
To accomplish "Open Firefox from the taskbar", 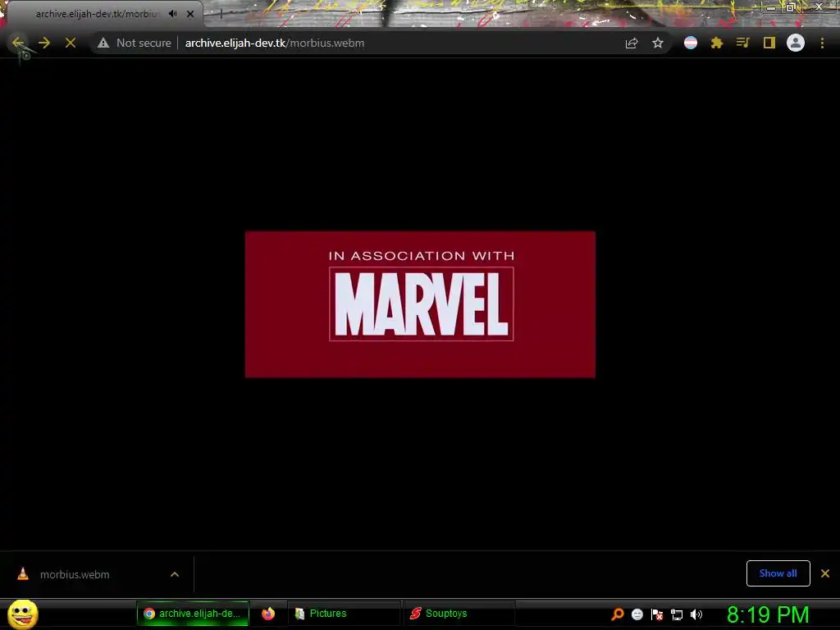I will pyautogui.click(x=268, y=614).
